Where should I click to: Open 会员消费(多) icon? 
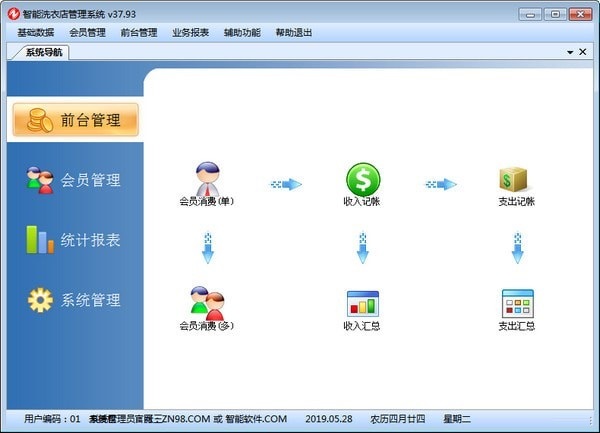[207, 304]
